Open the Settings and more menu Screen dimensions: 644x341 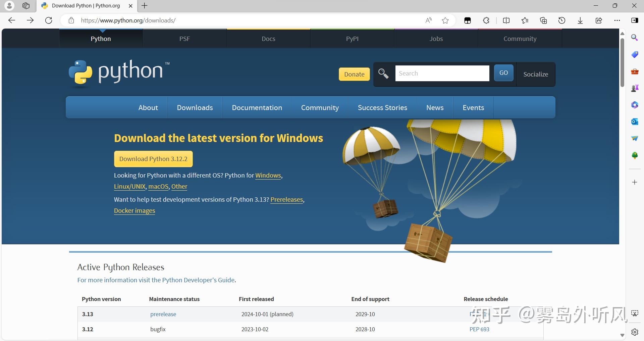[618, 20]
